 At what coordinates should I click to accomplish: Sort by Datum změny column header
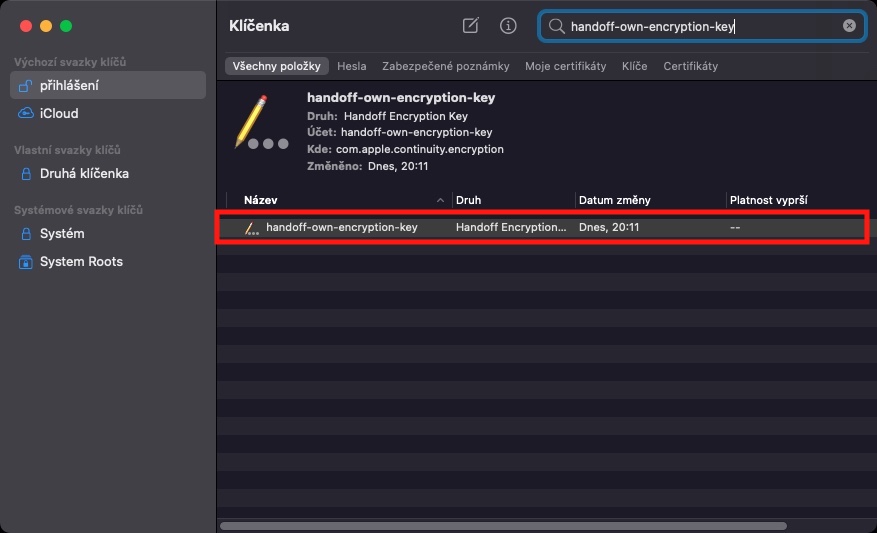pos(648,200)
